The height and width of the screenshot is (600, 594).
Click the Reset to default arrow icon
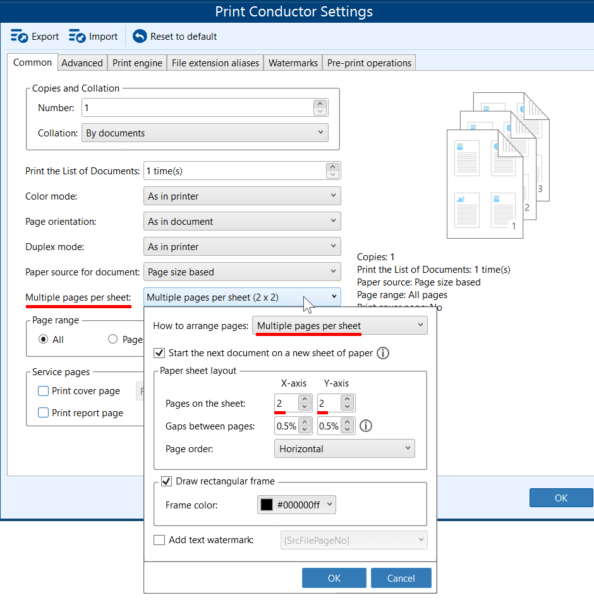click(140, 36)
